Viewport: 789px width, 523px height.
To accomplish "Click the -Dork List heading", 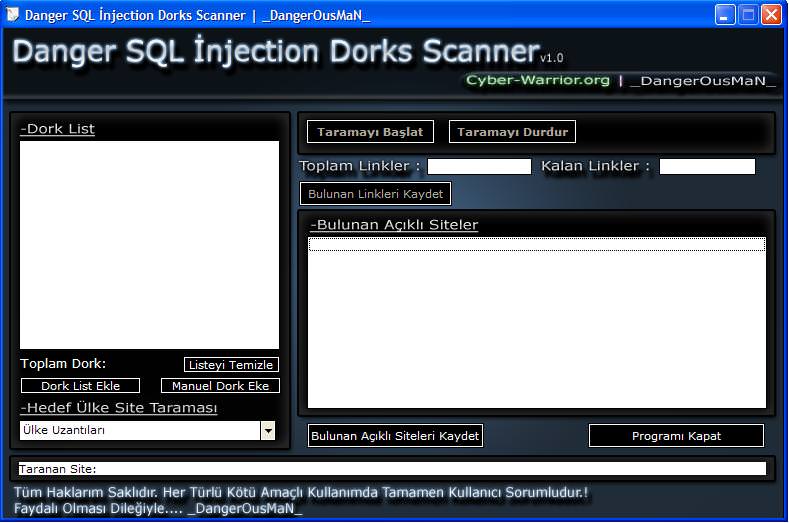I will [x=57, y=129].
